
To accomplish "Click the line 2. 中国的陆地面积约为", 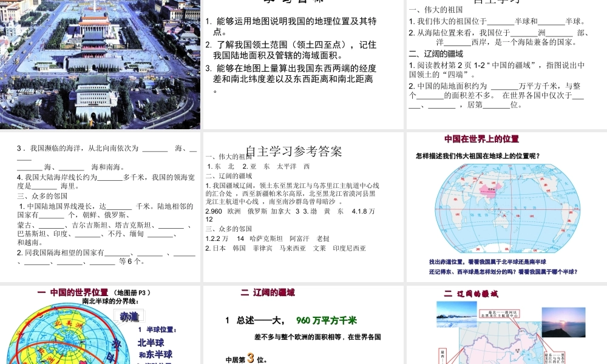I will tap(497, 95).
